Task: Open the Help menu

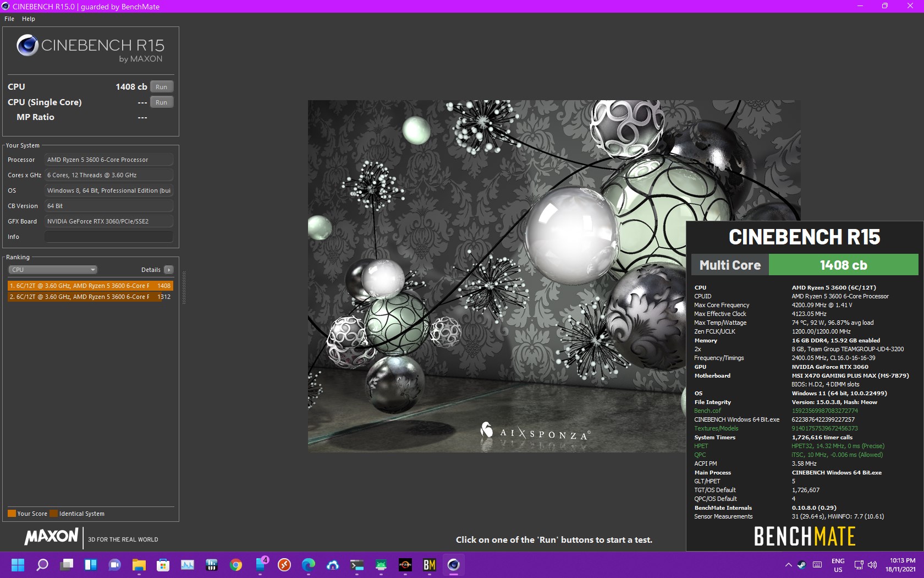Action: pos(29,19)
